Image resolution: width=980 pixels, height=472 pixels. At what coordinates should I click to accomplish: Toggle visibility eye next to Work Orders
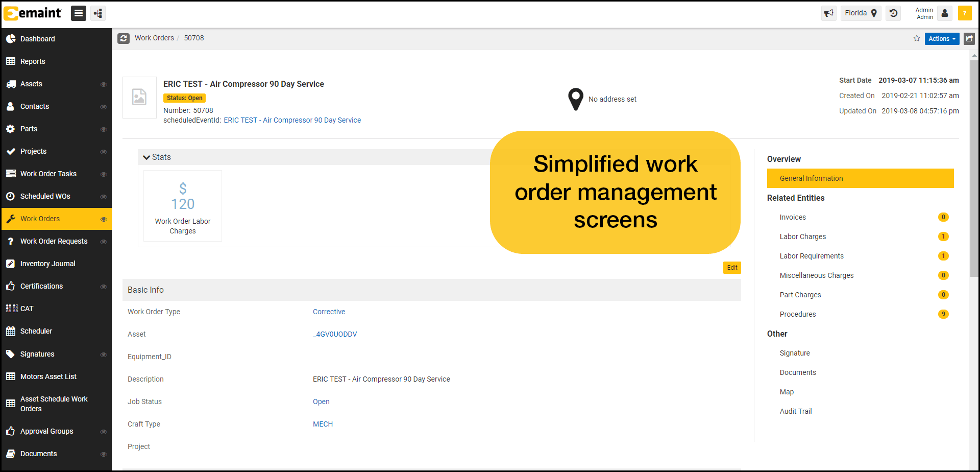point(104,219)
